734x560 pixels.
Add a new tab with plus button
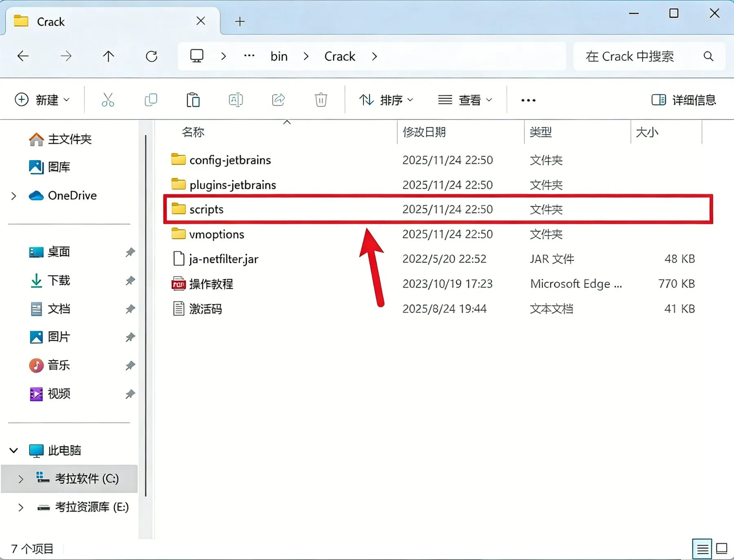[x=240, y=22]
